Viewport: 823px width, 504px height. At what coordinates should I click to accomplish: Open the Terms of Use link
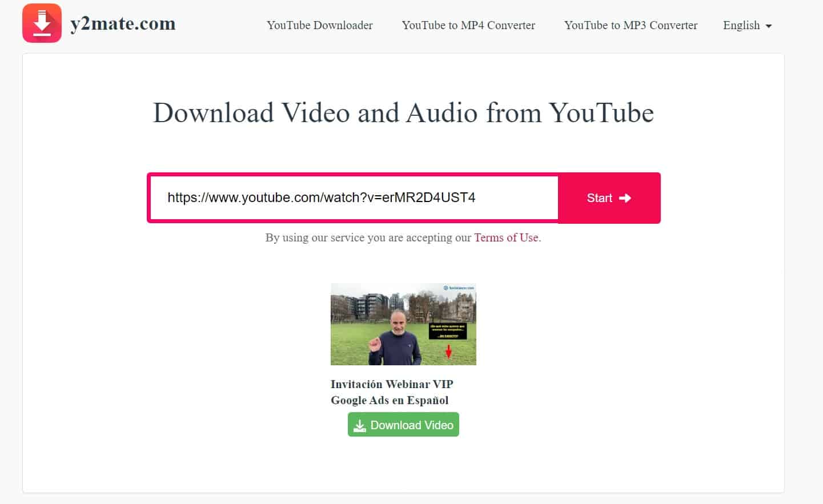coord(506,237)
